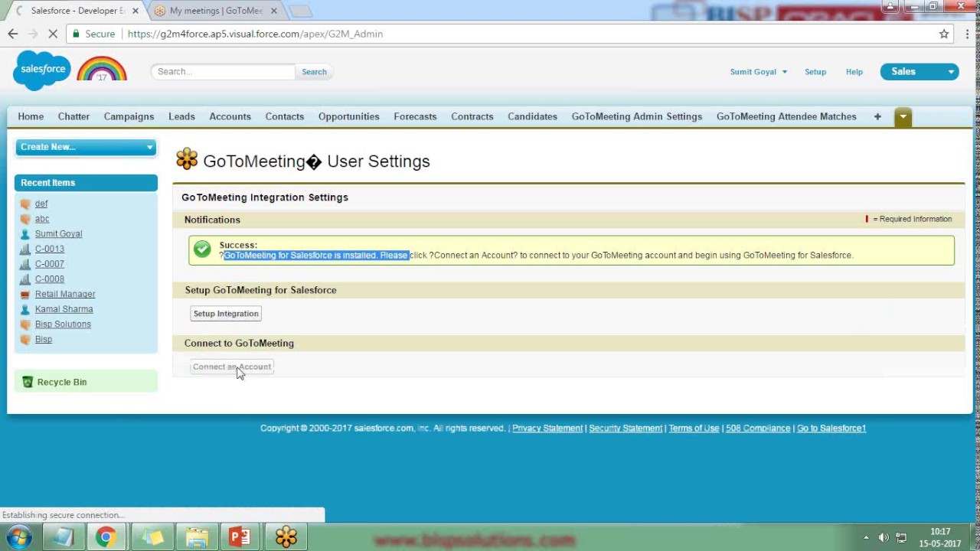Select the Opportunities tab

(x=348, y=116)
